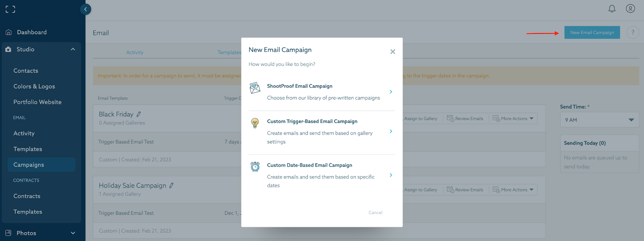
Task: Expand the More Actions dropdown
Action: click(513, 118)
